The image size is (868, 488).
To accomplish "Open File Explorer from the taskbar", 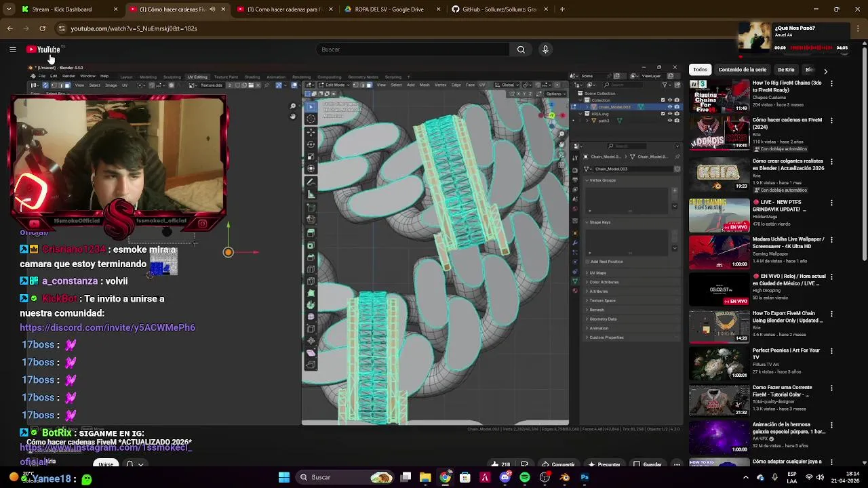I will [x=425, y=478].
